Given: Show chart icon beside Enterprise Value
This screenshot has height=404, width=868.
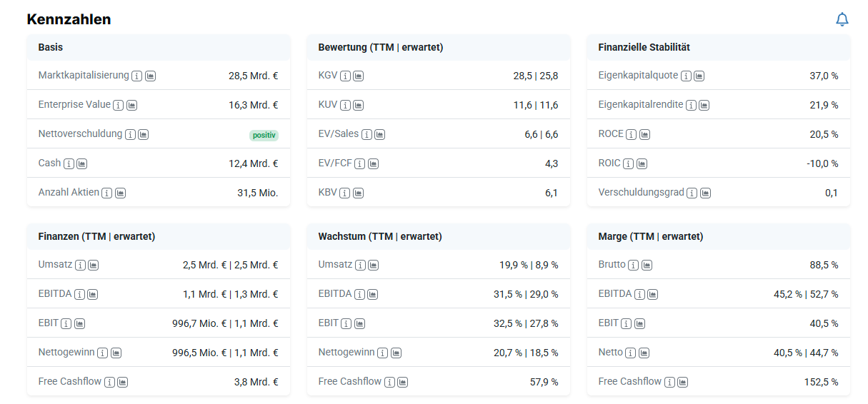Looking at the screenshot, I should (132, 105).
